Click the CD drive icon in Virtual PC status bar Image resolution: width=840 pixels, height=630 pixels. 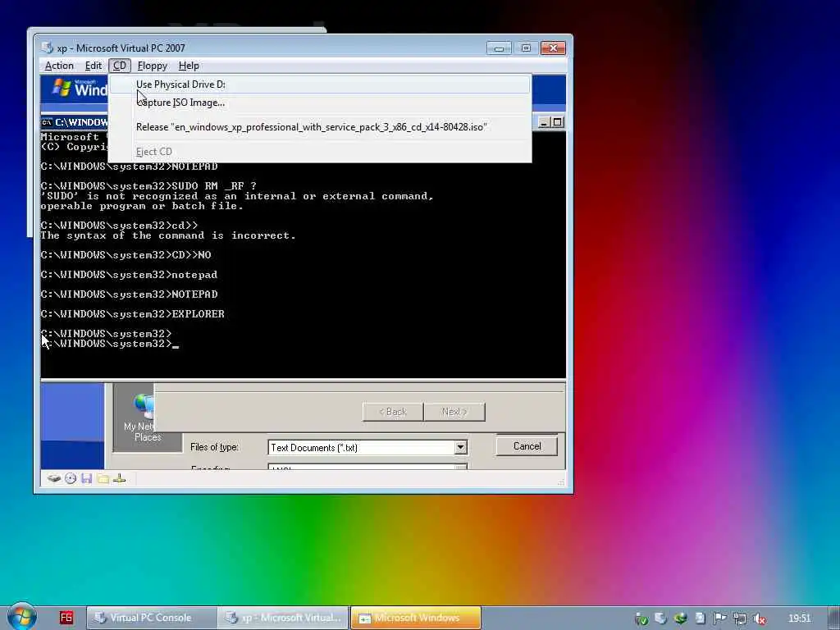pos(71,478)
